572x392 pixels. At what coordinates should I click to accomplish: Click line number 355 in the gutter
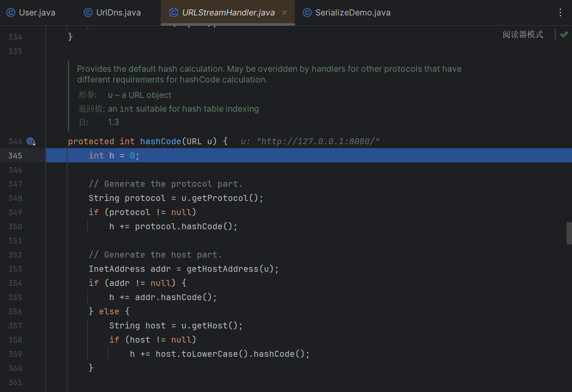(15, 297)
